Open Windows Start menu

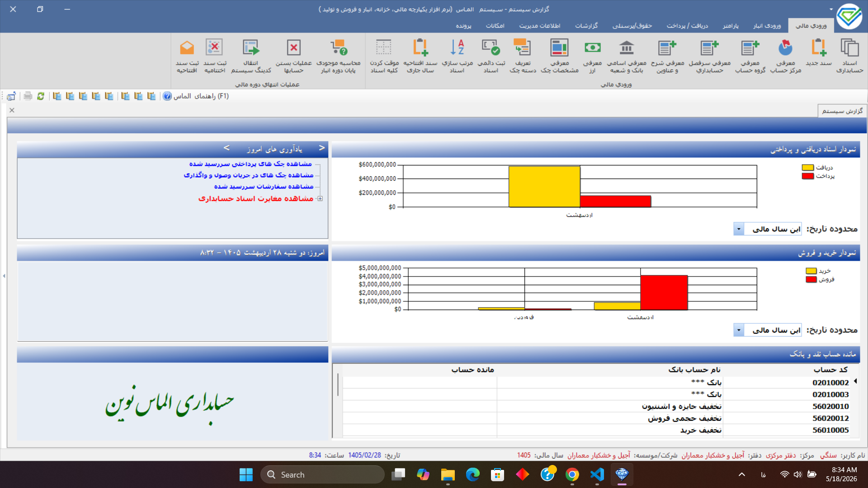[x=246, y=474]
